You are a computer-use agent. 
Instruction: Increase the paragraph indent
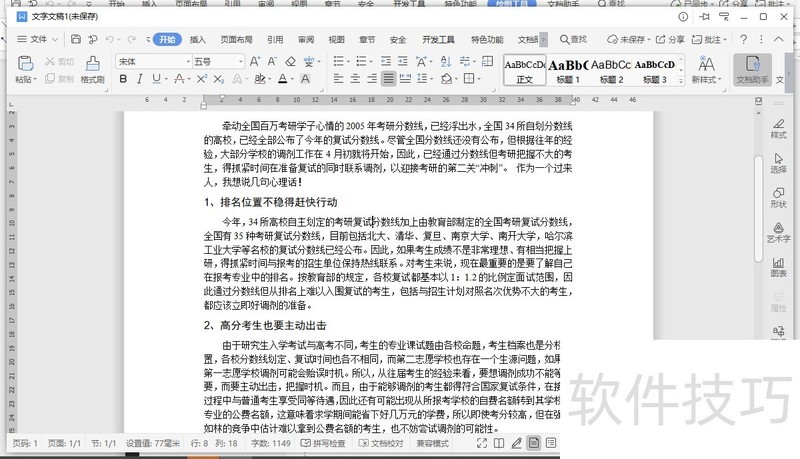click(x=403, y=62)
